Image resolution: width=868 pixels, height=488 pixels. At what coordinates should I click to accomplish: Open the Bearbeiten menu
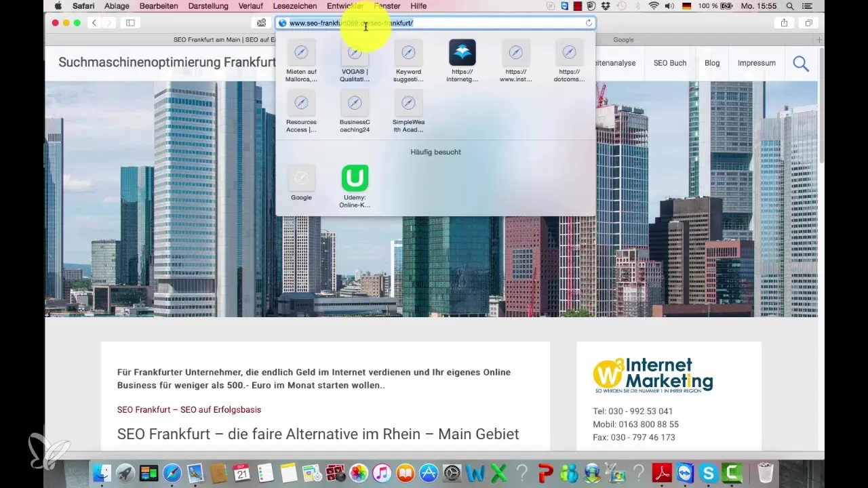coord(159,5)
